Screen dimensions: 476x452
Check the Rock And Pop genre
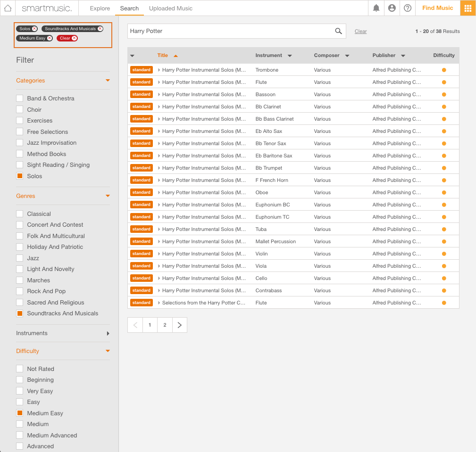pyautogui.click(x=20, y=291)
